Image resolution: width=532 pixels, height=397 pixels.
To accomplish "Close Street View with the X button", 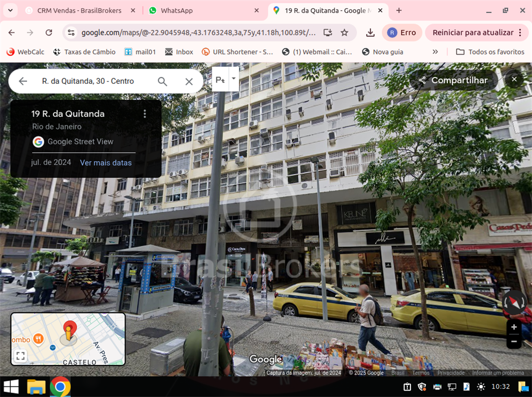I will [x=514, y=79].
